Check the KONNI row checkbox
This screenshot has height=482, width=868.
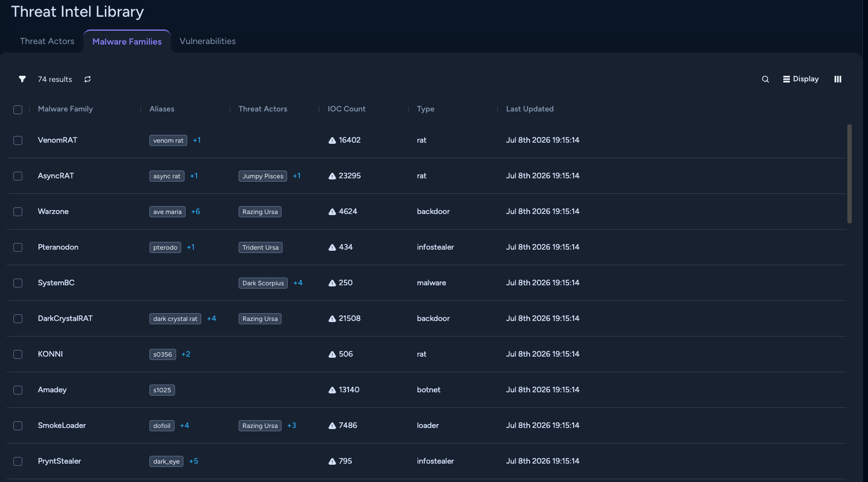18,354
